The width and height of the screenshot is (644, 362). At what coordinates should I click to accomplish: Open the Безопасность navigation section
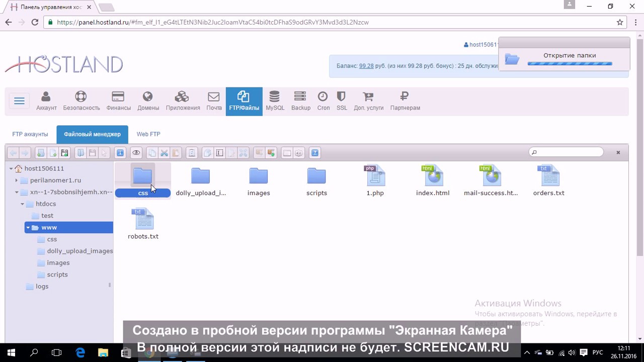(81, 101)
